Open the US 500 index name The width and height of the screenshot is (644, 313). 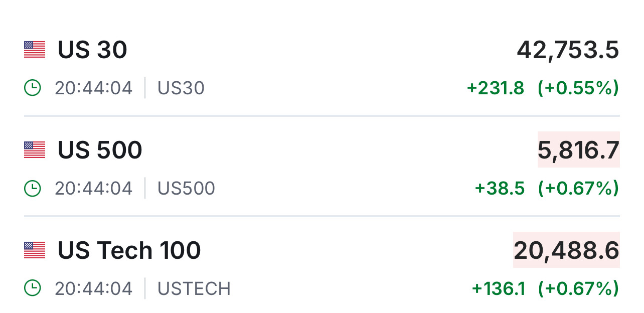100,150
